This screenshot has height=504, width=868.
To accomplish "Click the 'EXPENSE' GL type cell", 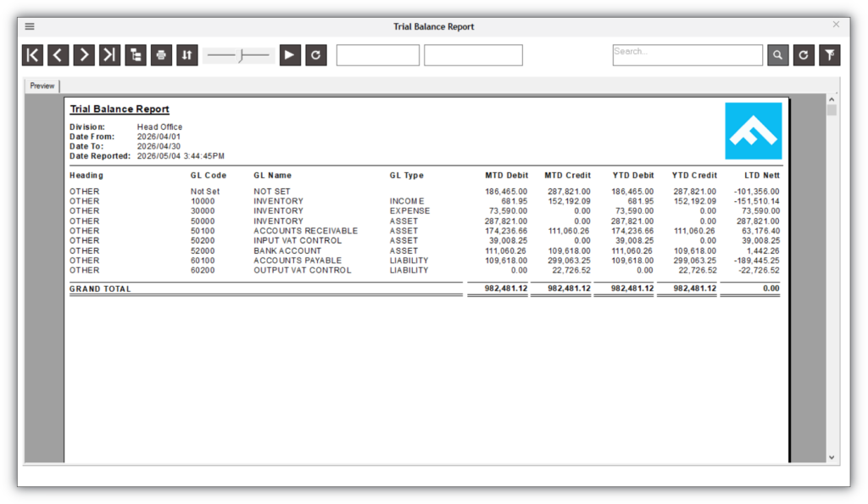I will coord(409,211).
